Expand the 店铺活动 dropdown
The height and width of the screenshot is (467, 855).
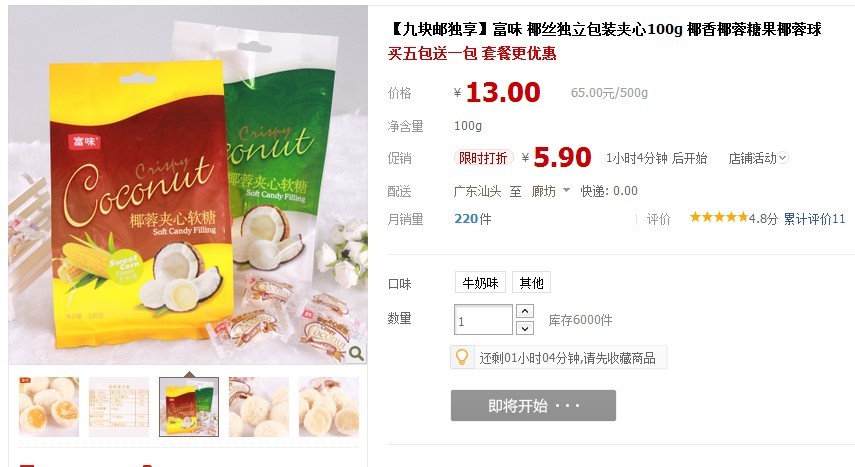[757, 158]
